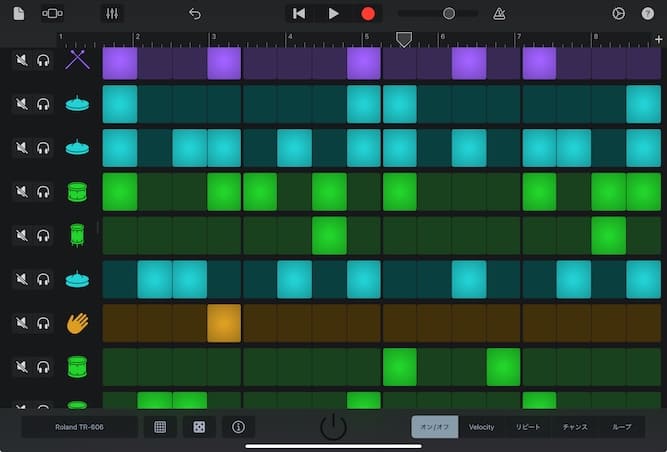This screenshot has width=667, height=452.
Task: Open My Songs document browser
Action: click(19, 14)
